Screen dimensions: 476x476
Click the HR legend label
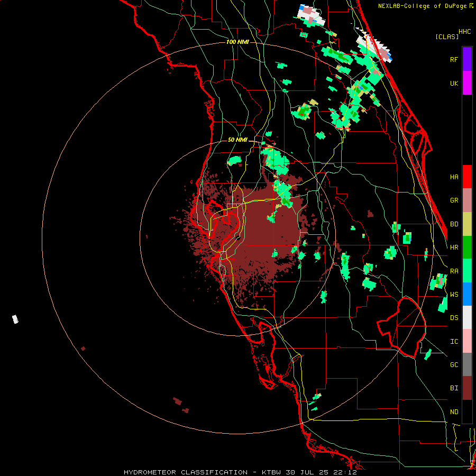click(x=454, y=248)
